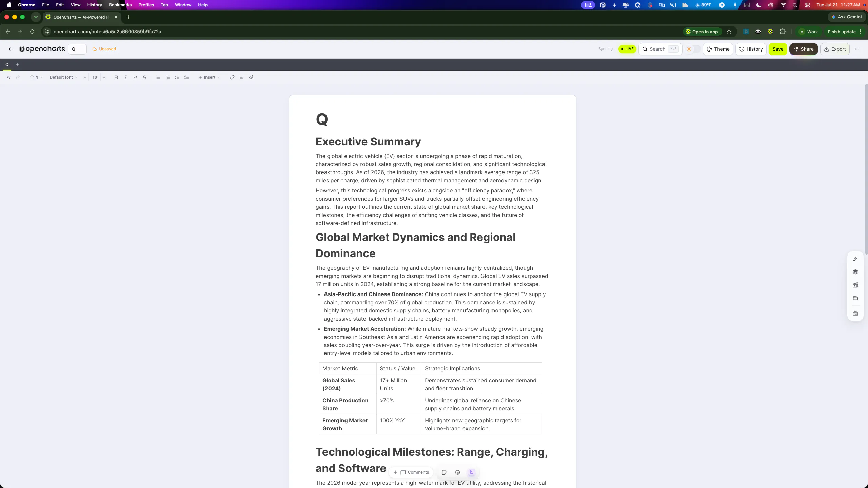
Task: Open a new Chrome tab
Action: 128,17
